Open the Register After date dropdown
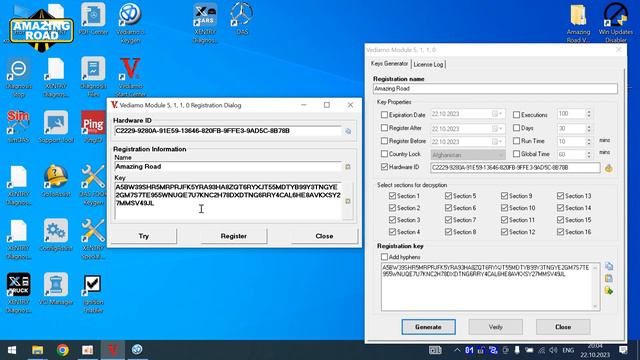Image resolution: width=640 pixels, height=360 pixels. tap(498, 129)
